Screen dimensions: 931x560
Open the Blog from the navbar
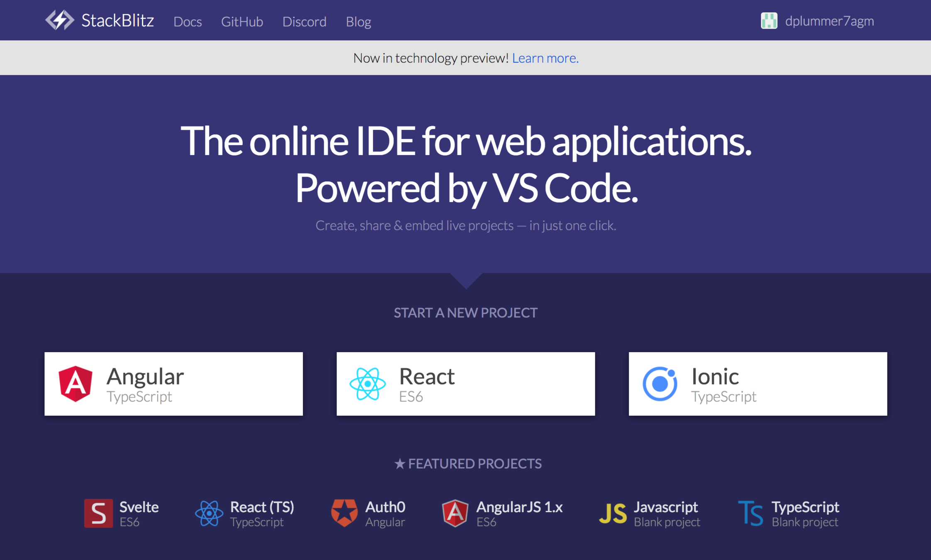click(x=358, y=22)
